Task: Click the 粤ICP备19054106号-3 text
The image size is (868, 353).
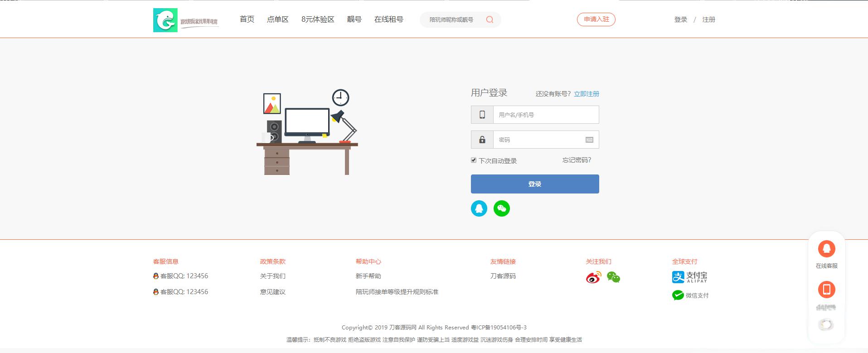Action: [x=499, y=328]
